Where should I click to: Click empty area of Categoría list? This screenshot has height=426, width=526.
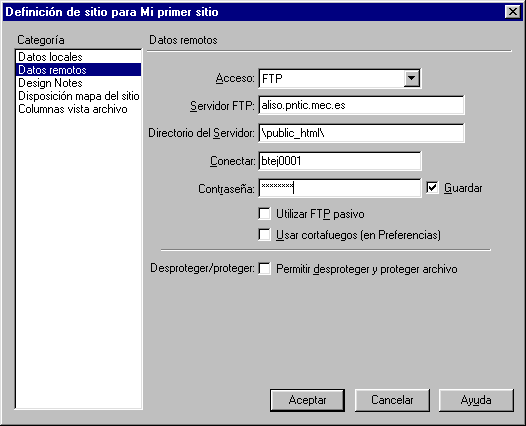point(78,262)
